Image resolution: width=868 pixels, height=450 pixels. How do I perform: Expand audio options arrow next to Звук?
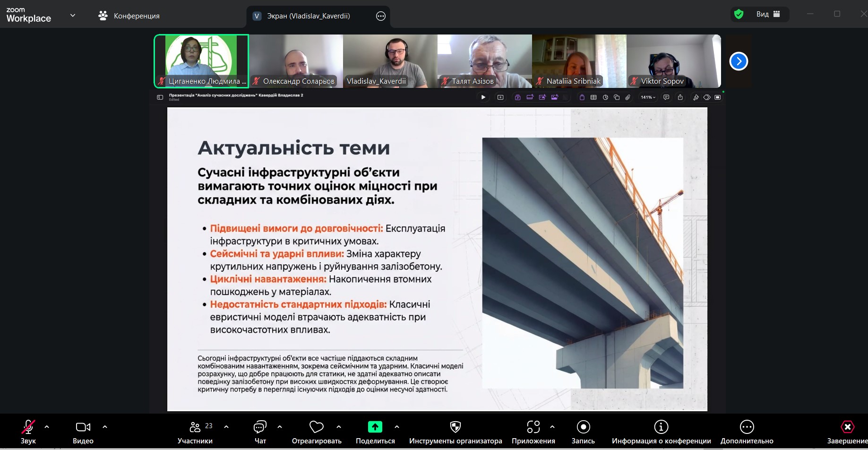[47, 427]
